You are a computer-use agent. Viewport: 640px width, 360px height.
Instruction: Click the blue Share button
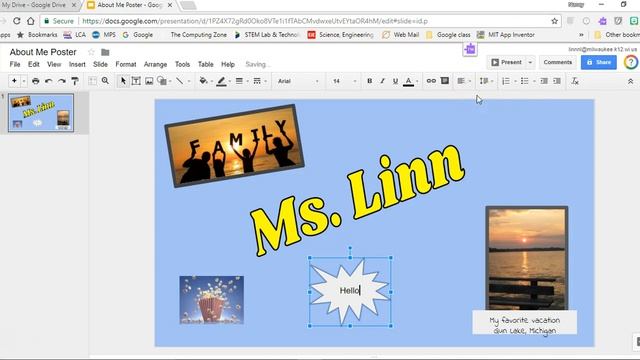[x=599, y=62]
